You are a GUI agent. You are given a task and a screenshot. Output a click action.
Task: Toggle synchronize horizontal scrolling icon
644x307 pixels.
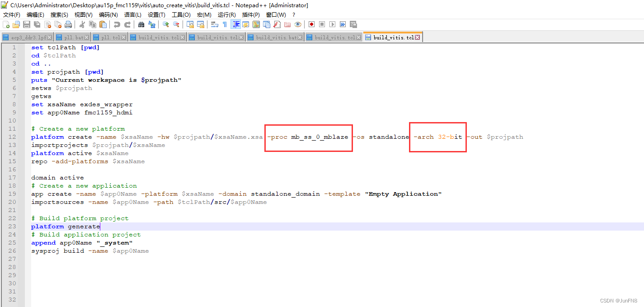201,24
